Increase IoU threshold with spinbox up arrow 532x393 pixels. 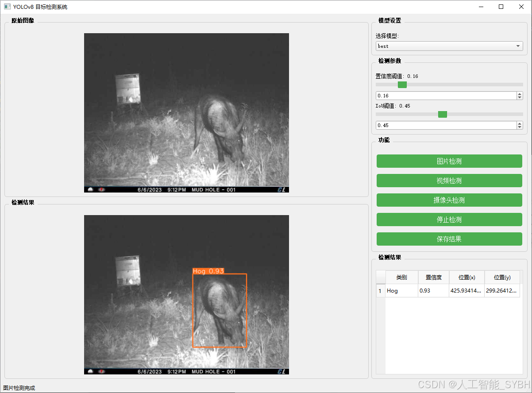point(520,123)
